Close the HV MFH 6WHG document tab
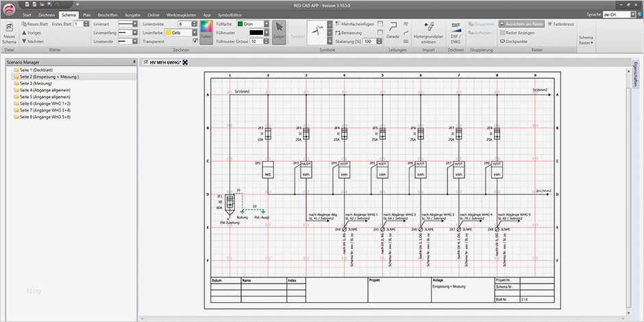This screenshot has height=322, width=644. (x=185, y=62)
